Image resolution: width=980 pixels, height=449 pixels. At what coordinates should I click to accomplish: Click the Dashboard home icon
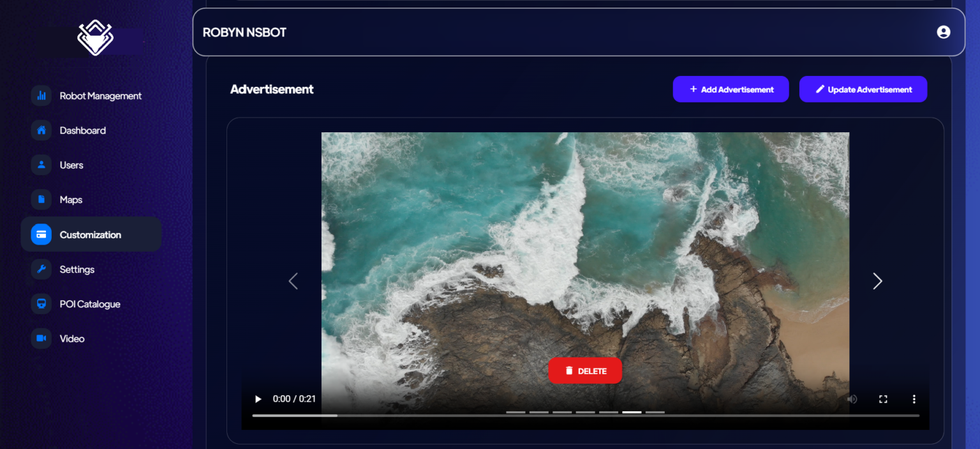[x=41, y=130]
